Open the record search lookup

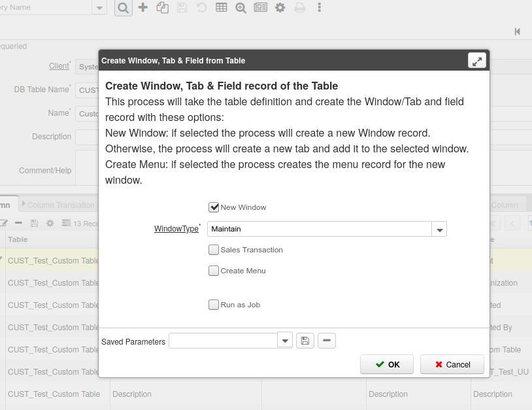pos(124,8)
